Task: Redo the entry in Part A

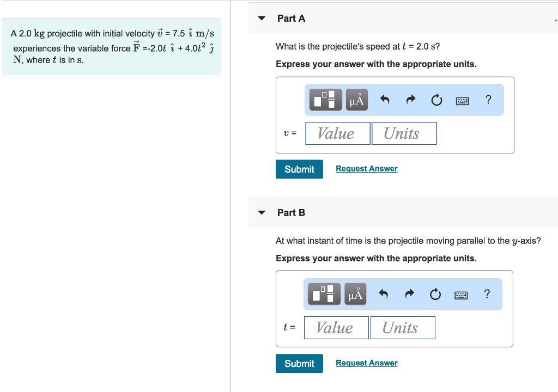Action: point(410,100)
